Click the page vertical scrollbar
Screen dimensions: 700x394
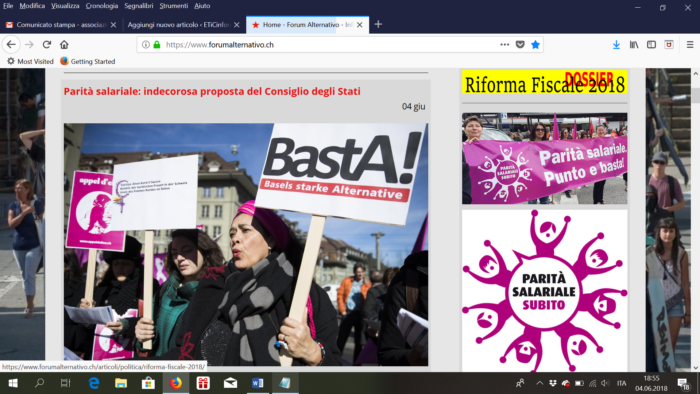click(696, 220)
